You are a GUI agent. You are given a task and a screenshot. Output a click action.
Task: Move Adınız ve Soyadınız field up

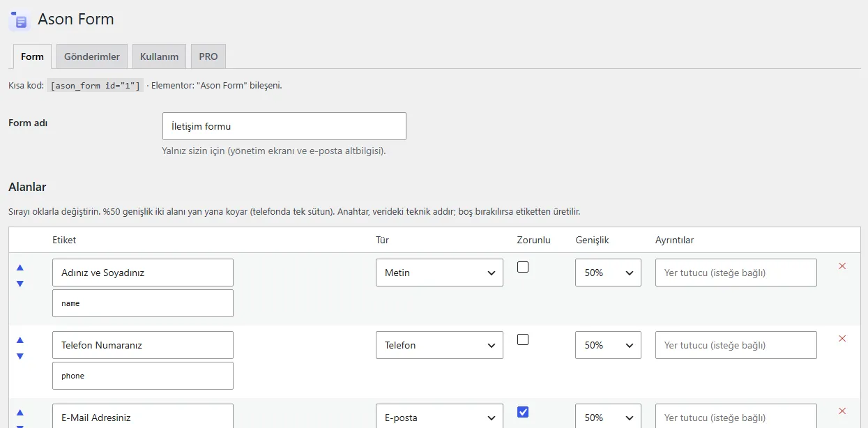[x=20, y=267]
